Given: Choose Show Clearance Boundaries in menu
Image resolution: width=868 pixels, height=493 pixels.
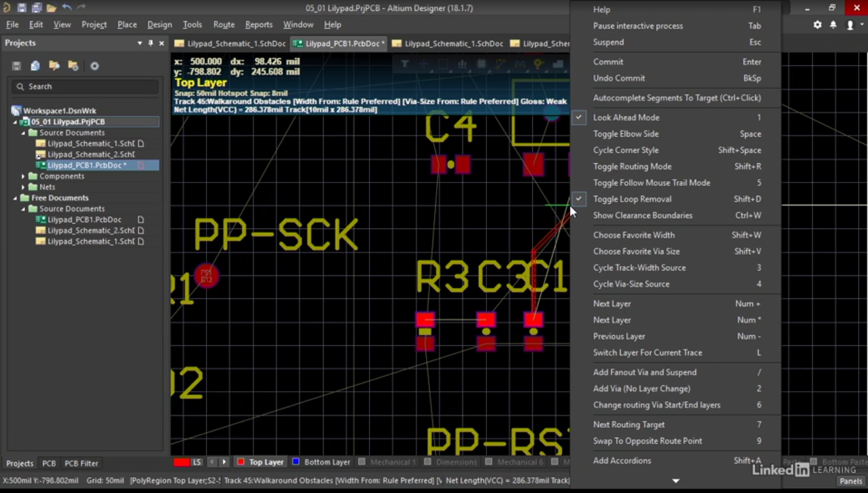Looking at the screenshot, I should 677,215.
